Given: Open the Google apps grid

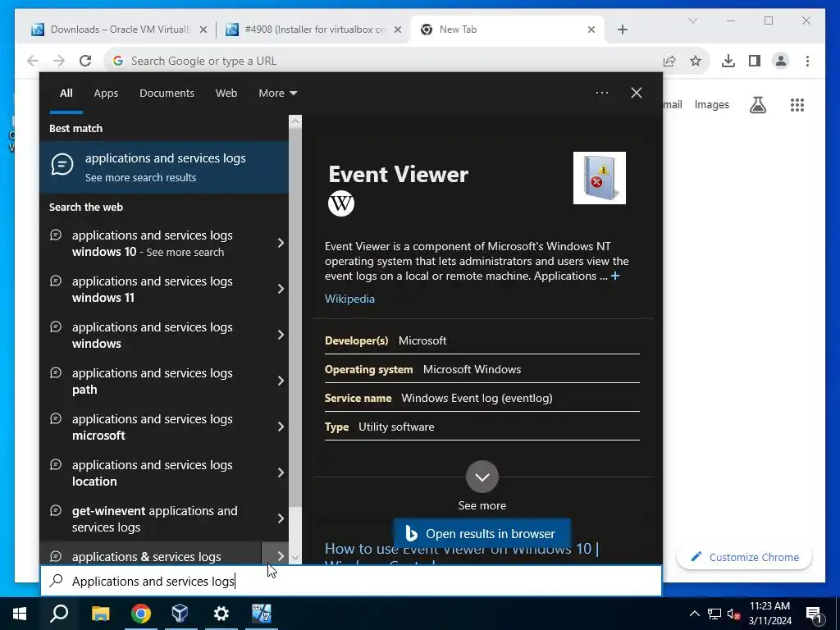Looking at the screenshot, I should click(x=797, y=105).
